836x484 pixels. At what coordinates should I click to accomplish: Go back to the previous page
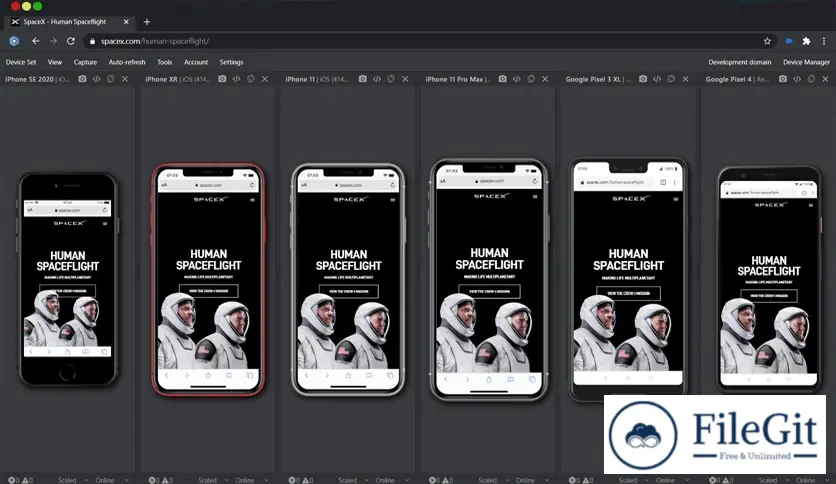coord(36,41)
